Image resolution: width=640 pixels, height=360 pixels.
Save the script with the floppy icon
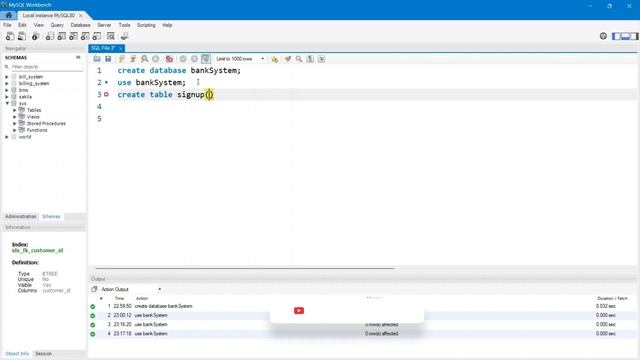(108, 59)
